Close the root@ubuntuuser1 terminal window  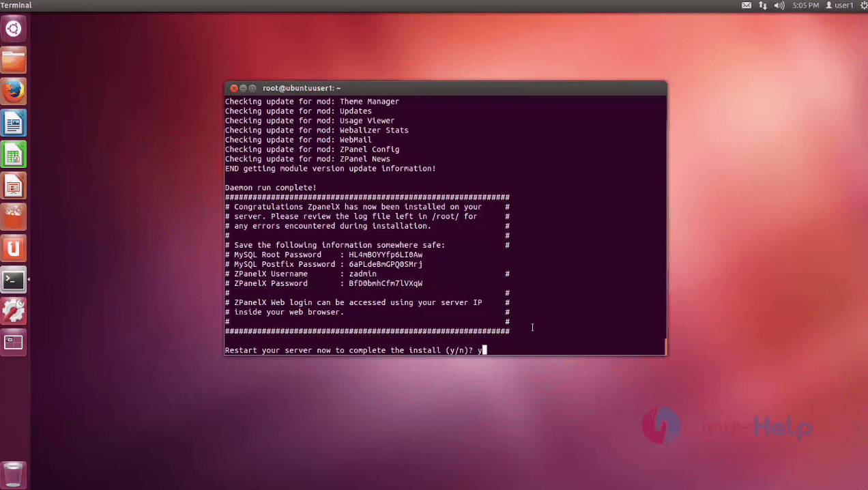[x=234, y=88]
